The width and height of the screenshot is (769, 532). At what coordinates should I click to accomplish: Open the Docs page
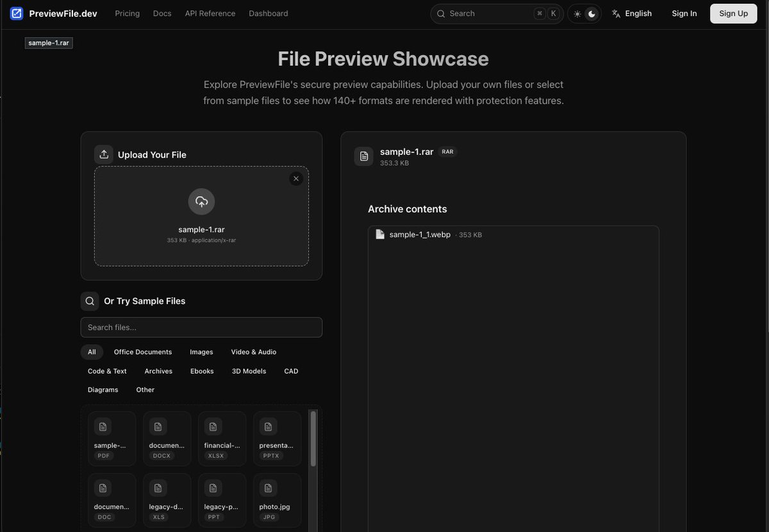click(x=162, y=13)
